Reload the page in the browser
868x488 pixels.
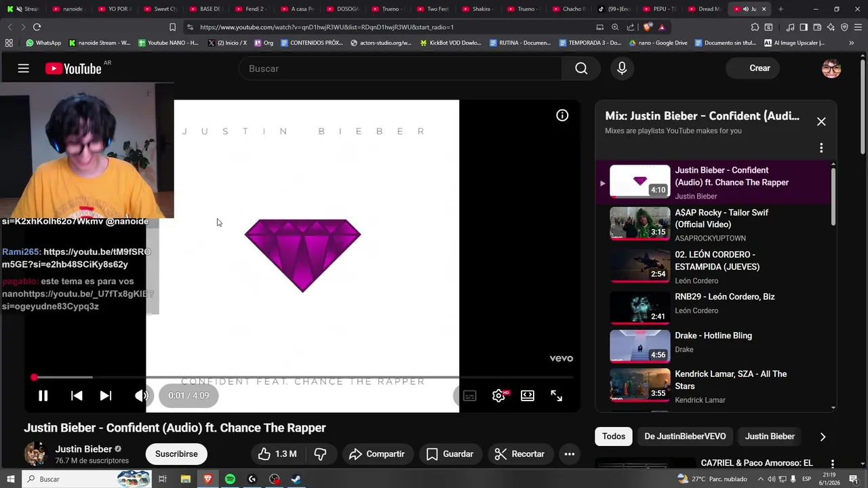(37, 27)
